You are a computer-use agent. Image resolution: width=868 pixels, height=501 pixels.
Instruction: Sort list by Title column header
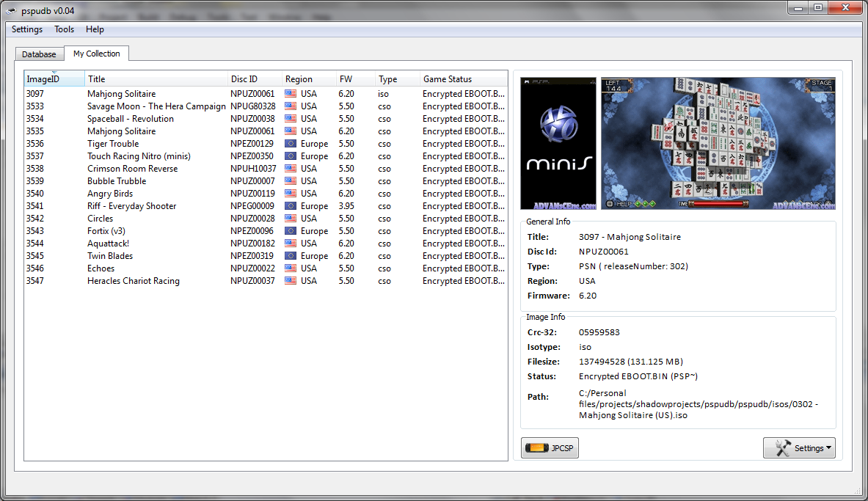pyautogui.click(x=156, y=78)
